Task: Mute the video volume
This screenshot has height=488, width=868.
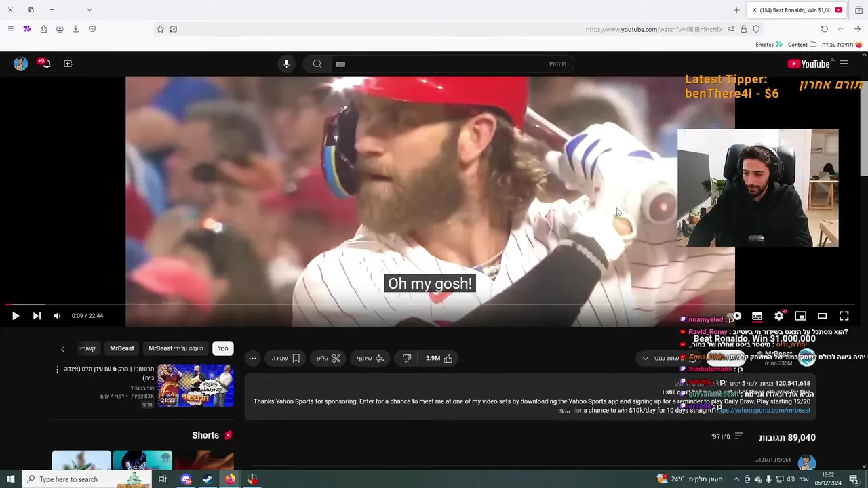Action: pyautogui.click(x=57, y=316)
